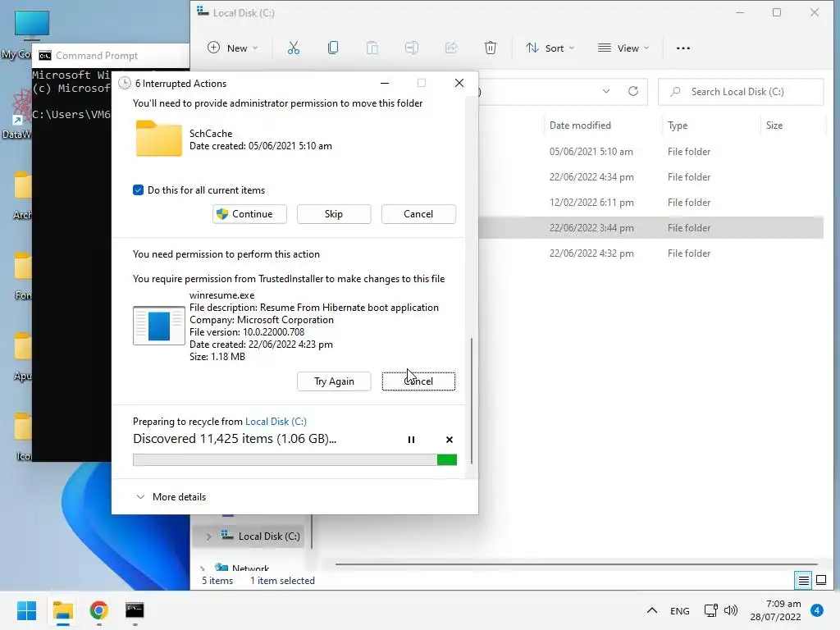Open the Windows Start button
This screenshot has height=630, width=840.
point(27,610)
